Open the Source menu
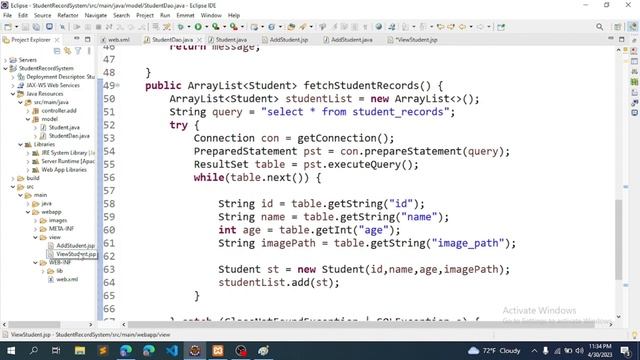Image resolution: width=640 pixels, height=360 pixels. [42, 15]
